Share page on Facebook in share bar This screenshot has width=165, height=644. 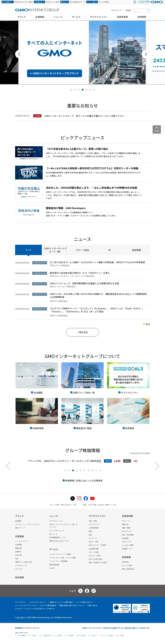pyautogui.click(x=87, y=591)
